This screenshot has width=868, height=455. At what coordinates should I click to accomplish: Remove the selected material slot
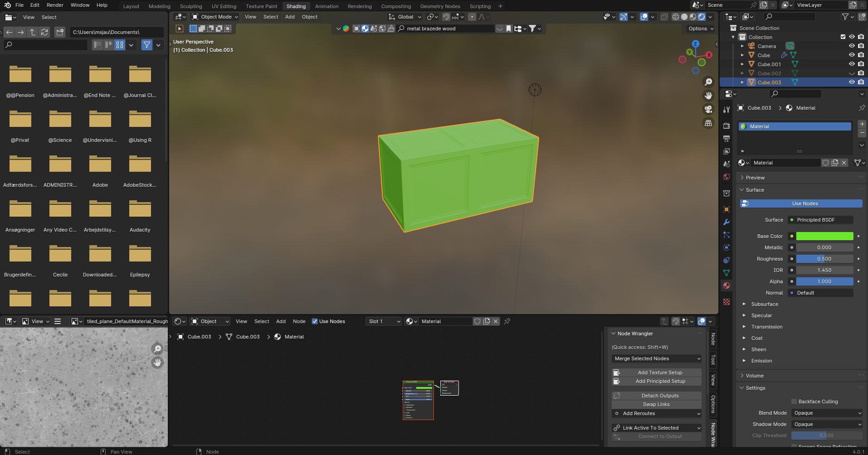[x=862, y=133]
